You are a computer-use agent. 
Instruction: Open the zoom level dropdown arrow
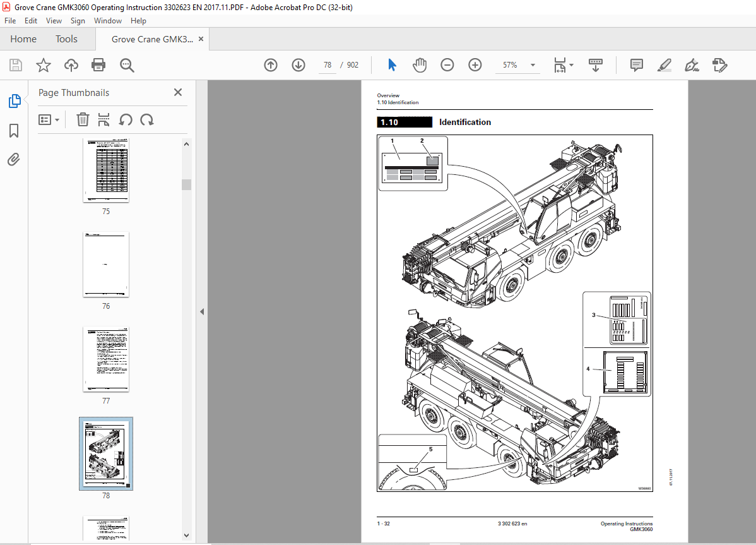click(533, 65)
